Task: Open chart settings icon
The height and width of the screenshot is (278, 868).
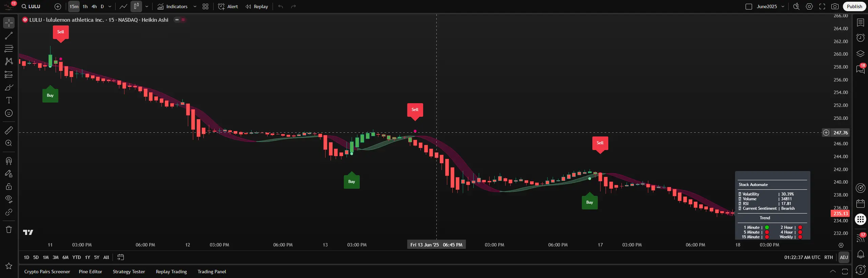Action: point(809,6)
